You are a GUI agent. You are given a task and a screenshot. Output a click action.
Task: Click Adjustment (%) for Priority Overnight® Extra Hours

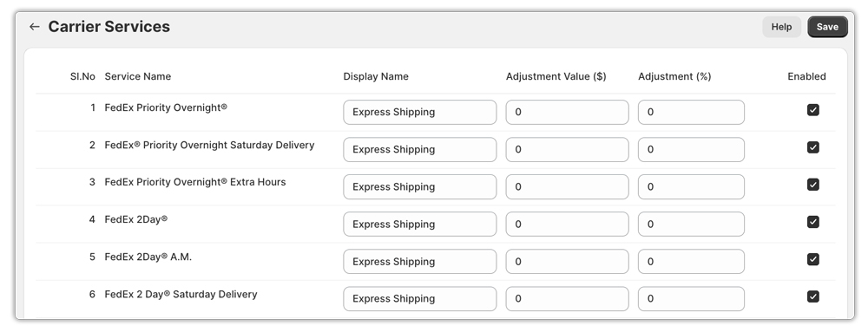tap(691, 186)
